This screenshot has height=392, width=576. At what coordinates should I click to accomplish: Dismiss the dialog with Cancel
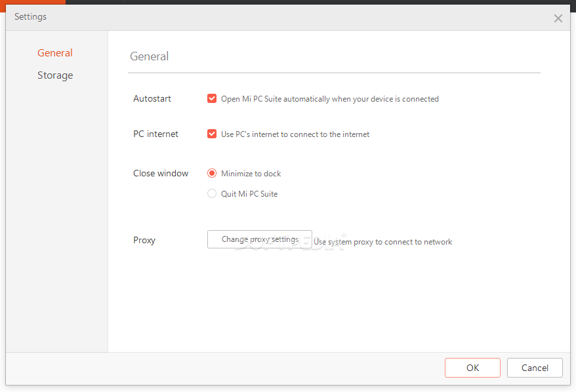pos(535,368)
